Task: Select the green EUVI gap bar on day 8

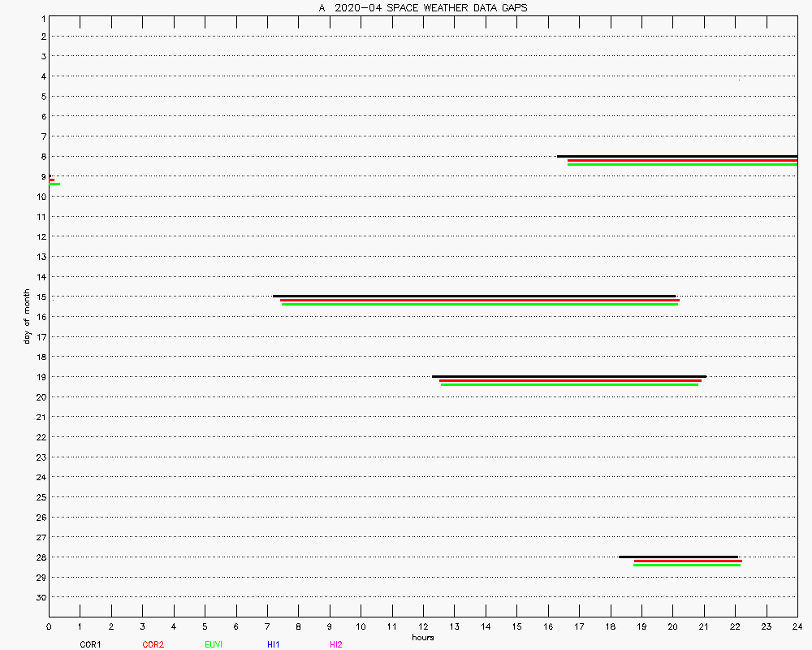Action: 682,165
